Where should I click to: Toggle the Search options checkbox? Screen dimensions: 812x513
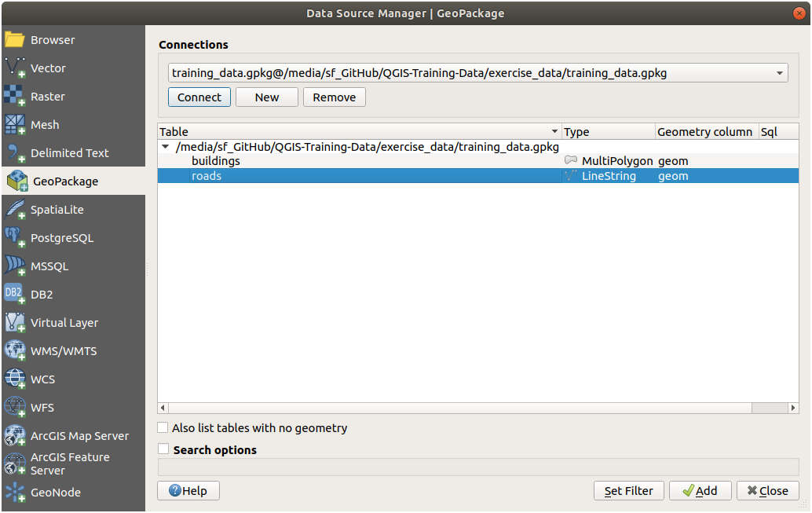[162, 449]
